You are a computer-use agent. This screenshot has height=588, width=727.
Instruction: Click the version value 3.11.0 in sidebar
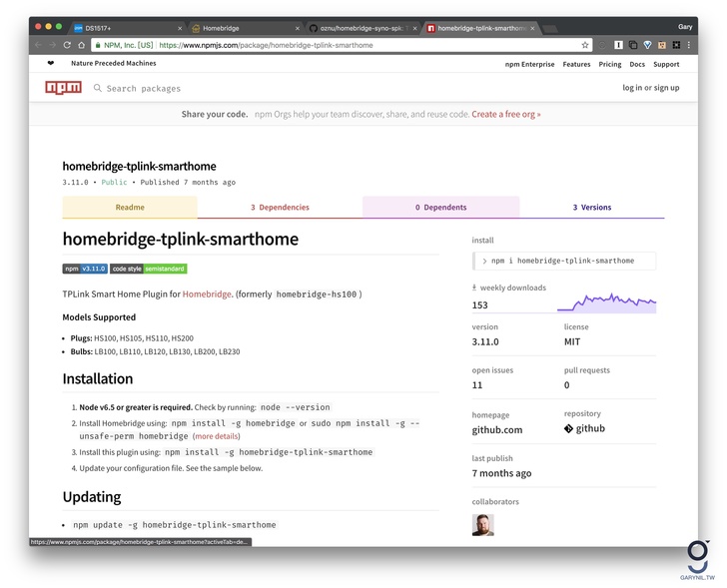click(x=485, y=341)
